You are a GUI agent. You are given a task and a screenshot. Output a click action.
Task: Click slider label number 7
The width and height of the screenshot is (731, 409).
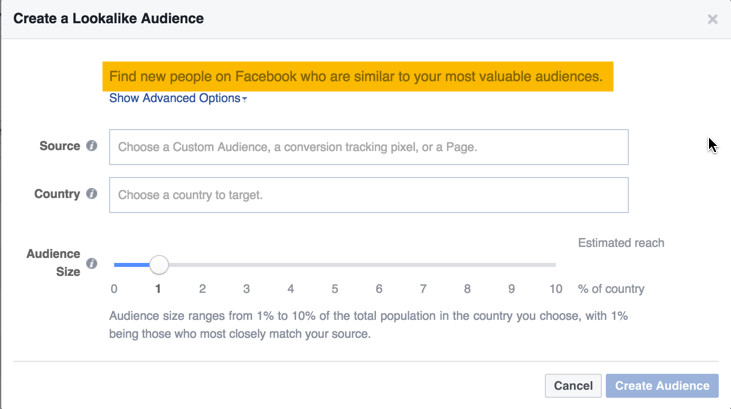click(x=423, y=289)
